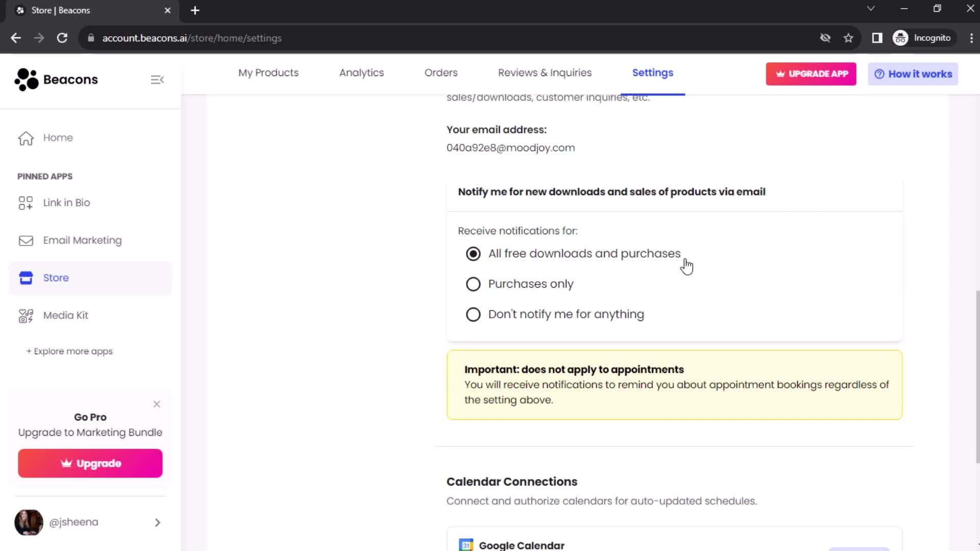Screen dimensions: 980x551
Task: Click the page vertical scrollbar
Action: pyautogui.click(x=977, y=377)
